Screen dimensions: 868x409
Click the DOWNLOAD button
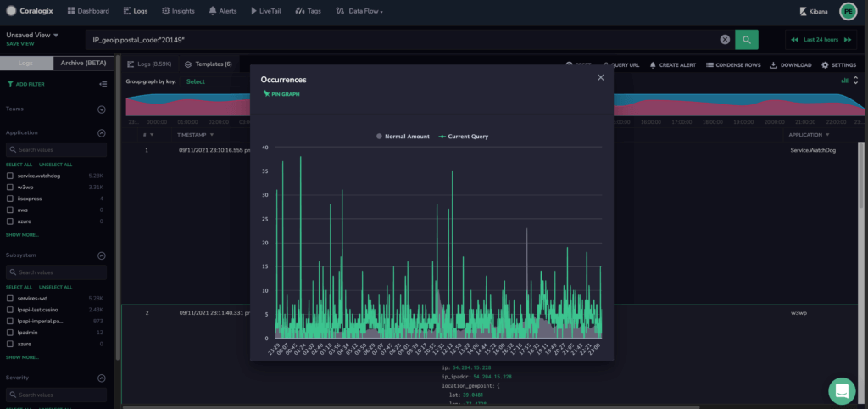(x=791, y=64)
